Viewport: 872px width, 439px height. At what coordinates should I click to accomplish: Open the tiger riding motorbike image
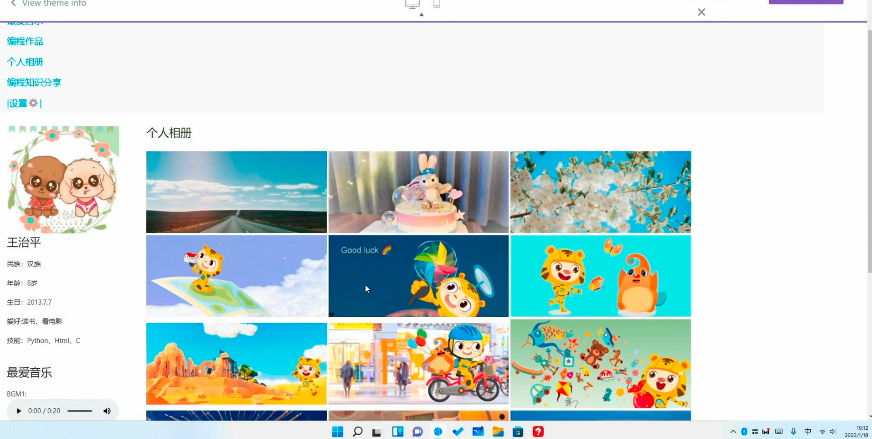click(x=418, y=364)
